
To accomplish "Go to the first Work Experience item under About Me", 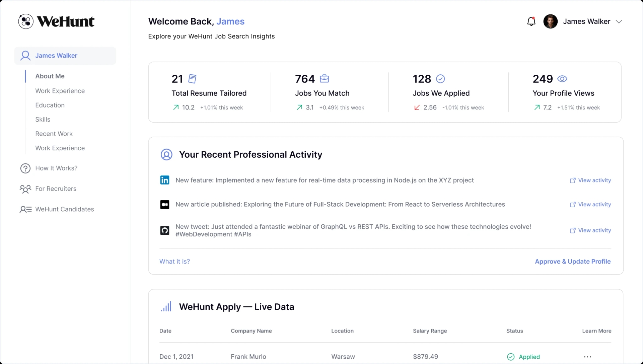I will click(x=60, y=91).
